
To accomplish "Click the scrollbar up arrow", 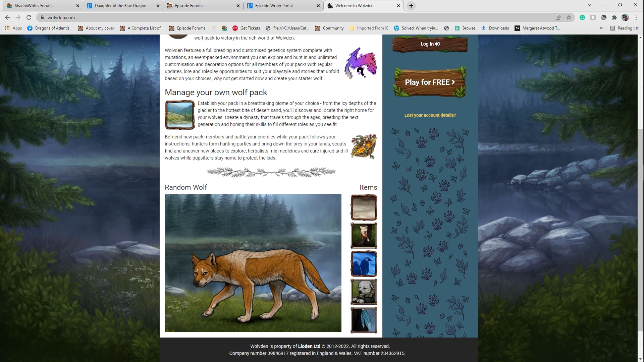I will [x=641, y=37].
